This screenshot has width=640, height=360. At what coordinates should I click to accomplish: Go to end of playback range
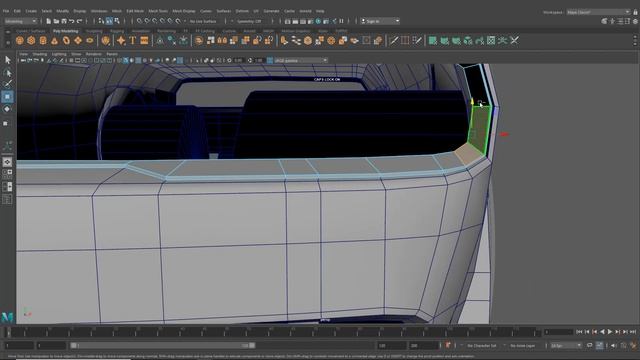point(633,332)
